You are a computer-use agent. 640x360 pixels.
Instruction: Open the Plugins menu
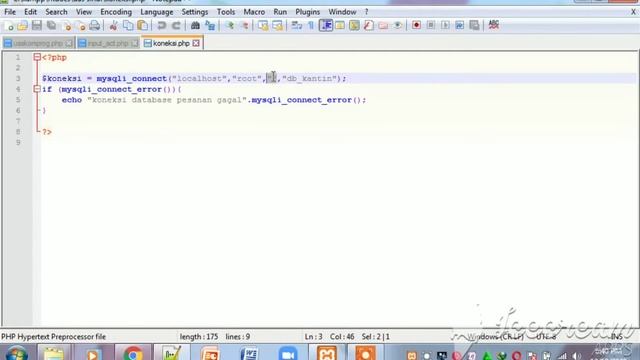point(307,12)
